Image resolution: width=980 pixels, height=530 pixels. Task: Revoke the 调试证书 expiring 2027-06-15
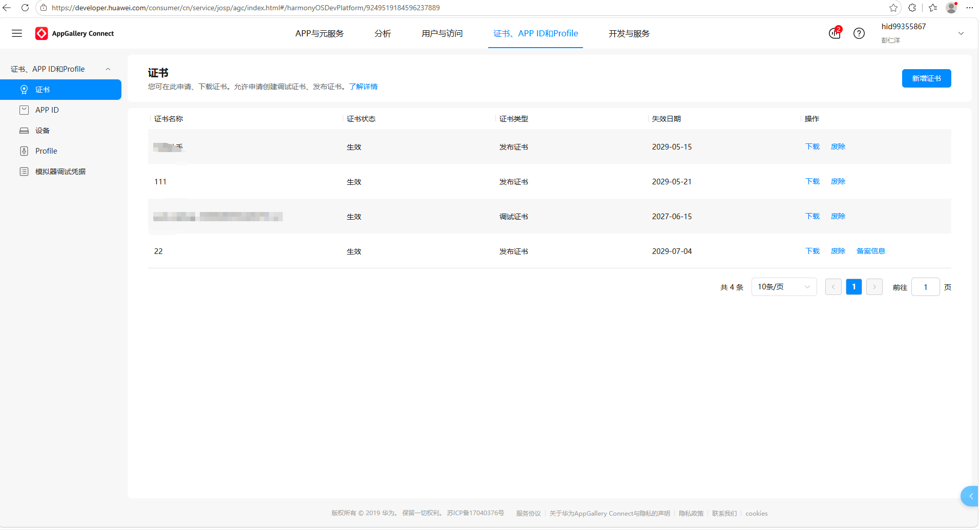[838, 216]
